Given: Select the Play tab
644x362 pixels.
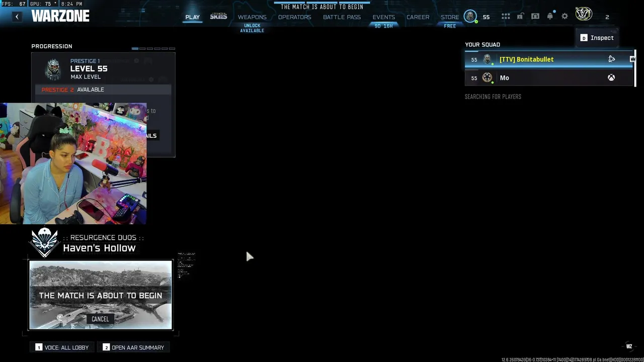Looking at the screenshot, I should (x=192, y=17).
